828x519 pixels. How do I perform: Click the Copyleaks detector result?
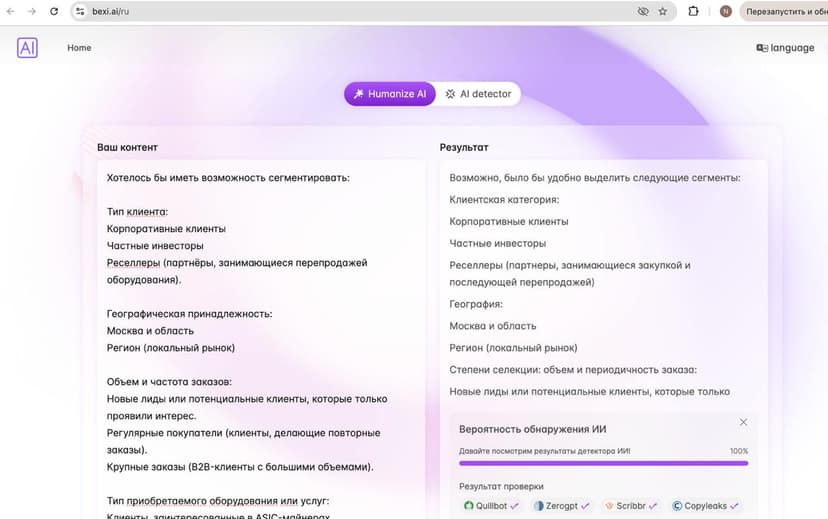[x=705, y=506]
